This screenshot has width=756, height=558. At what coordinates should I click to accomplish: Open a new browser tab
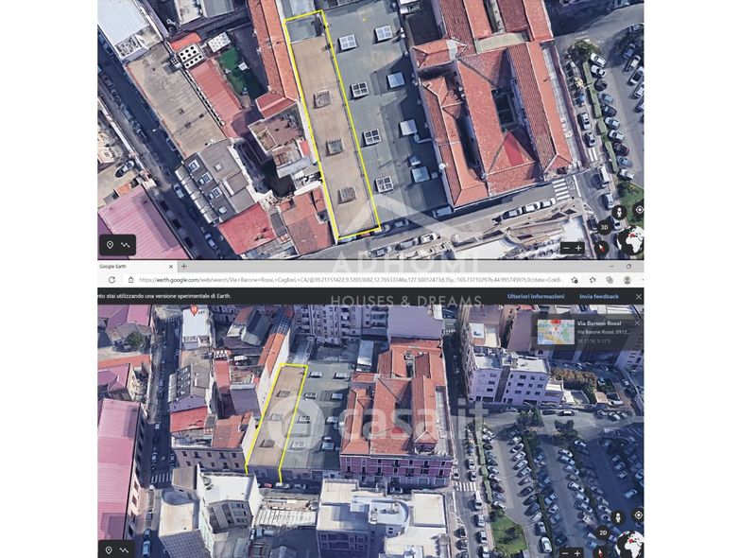click(184, 267)
